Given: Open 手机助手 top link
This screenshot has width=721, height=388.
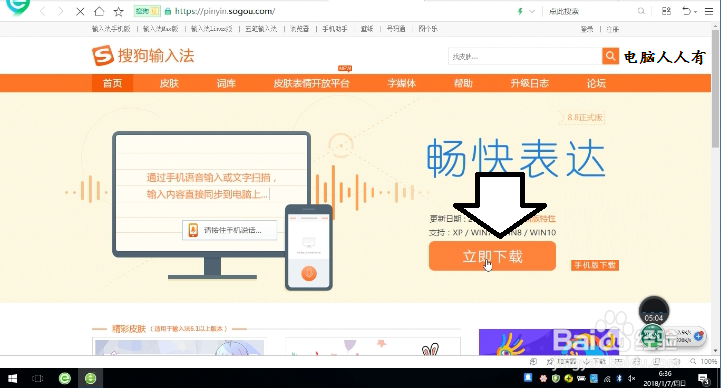Looking at the screenshot, I should [335, 29].
